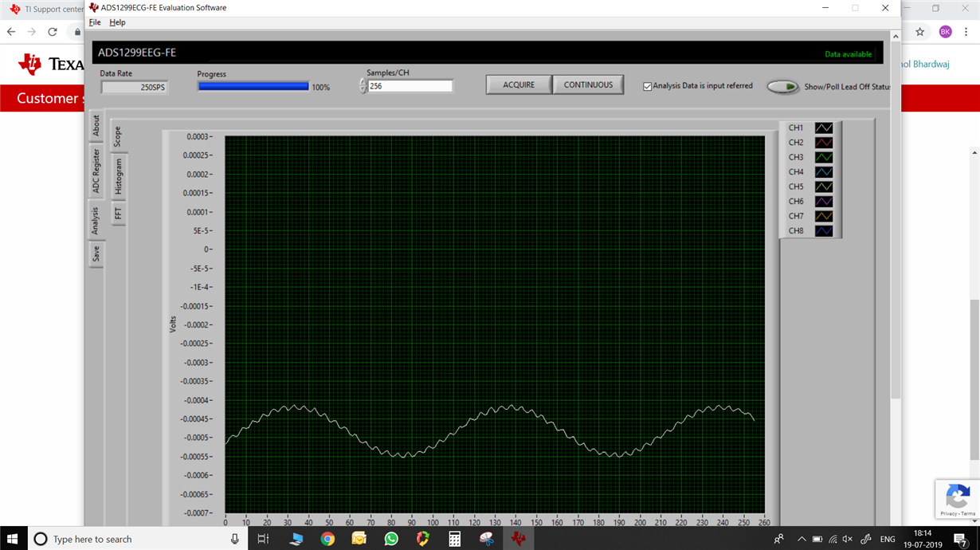This screenshot has width=980, height=550.
Task: Switch to the FFT sub-tab
Action: [x=118, y=214]
